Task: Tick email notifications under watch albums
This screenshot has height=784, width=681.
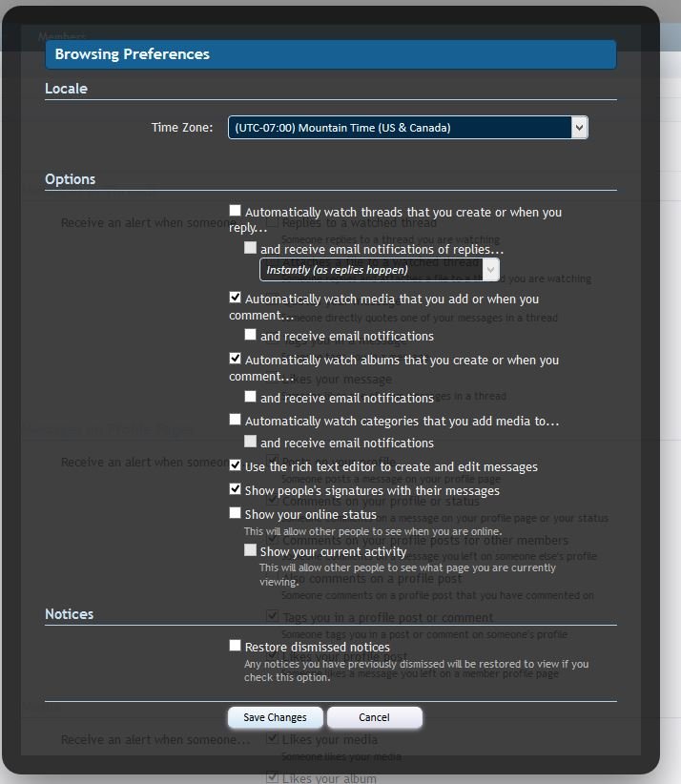Action: 251,397
